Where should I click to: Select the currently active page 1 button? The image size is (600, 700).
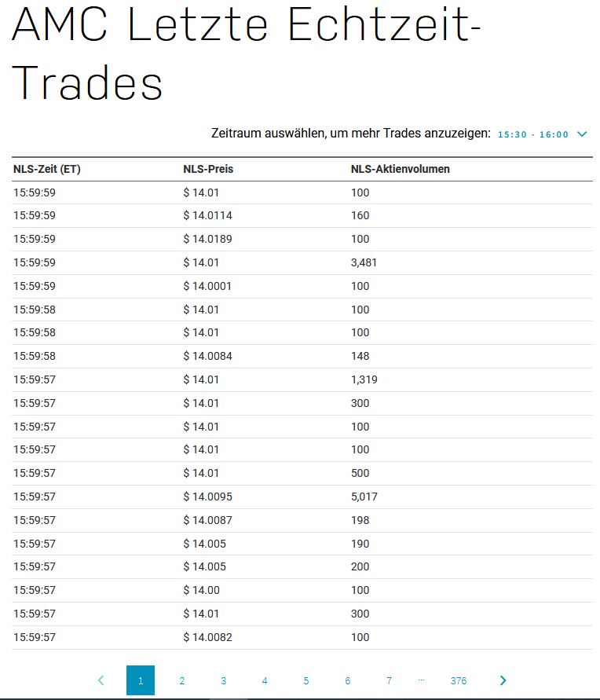tap(140, 680)
